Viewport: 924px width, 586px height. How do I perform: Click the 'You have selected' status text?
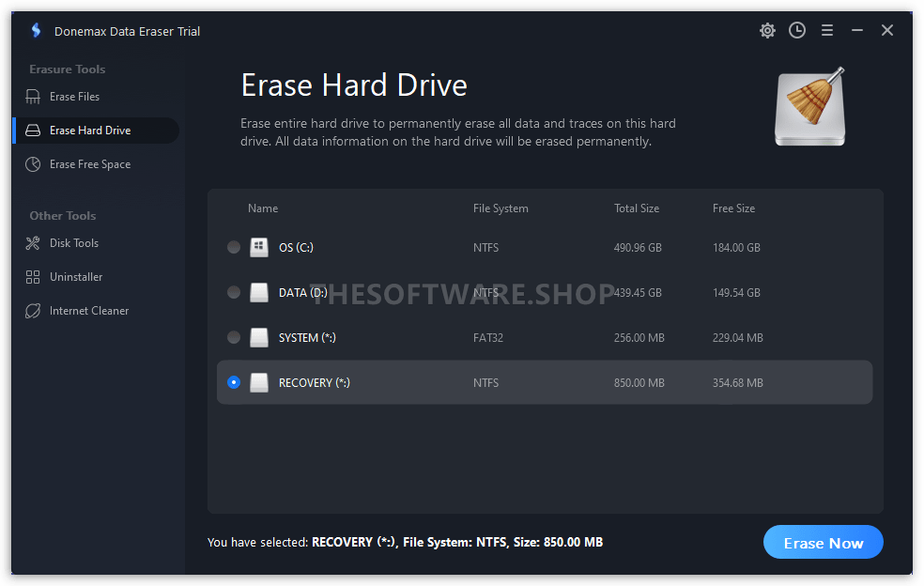(x=405, y=543)
